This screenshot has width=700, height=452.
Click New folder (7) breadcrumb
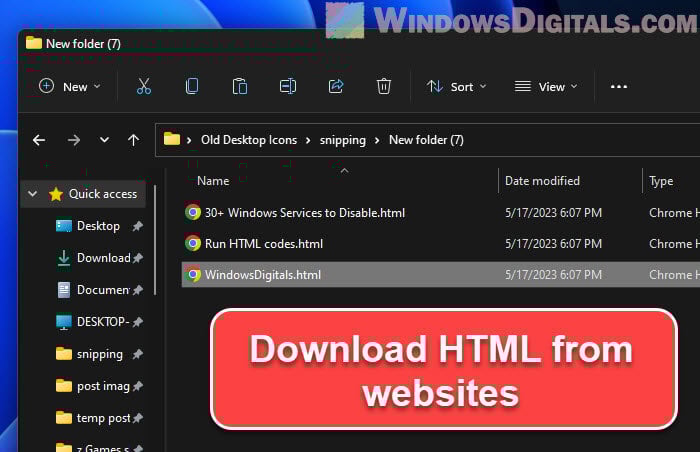coord(426,140)
